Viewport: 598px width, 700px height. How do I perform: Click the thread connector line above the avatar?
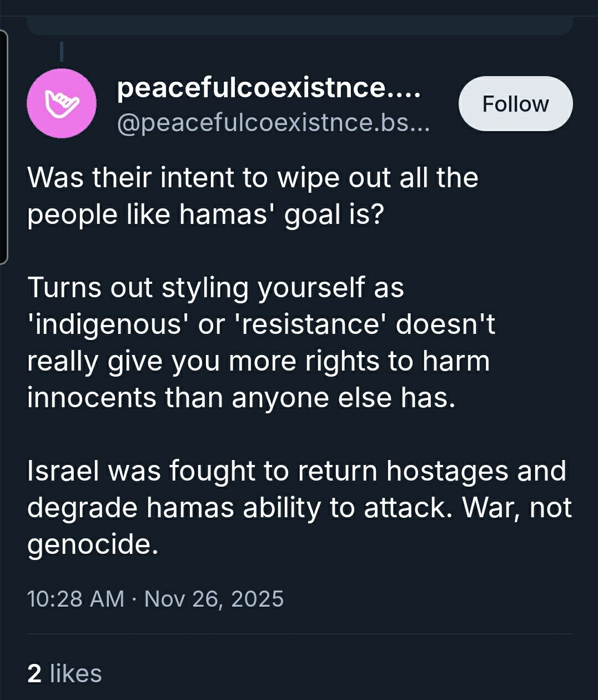[62, 51]
